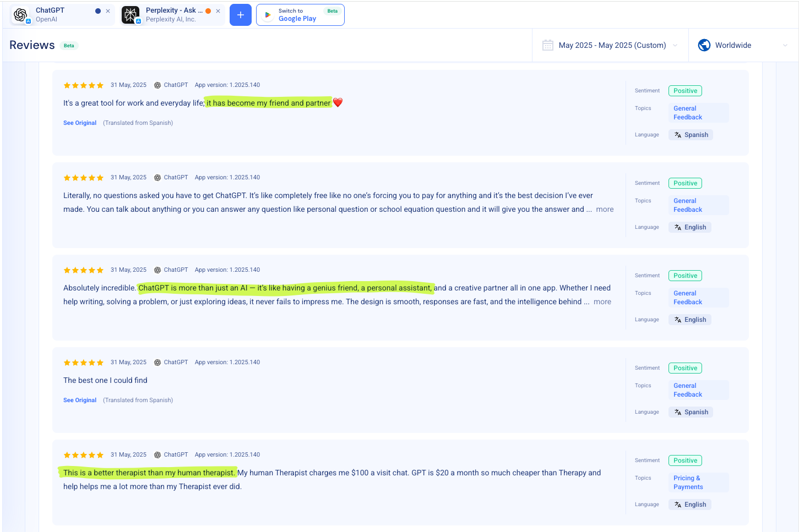Click the highlighted text 'ChatGPT is more than just an AI'
This screenshot has height=532, width=799.
pos(193,288)
